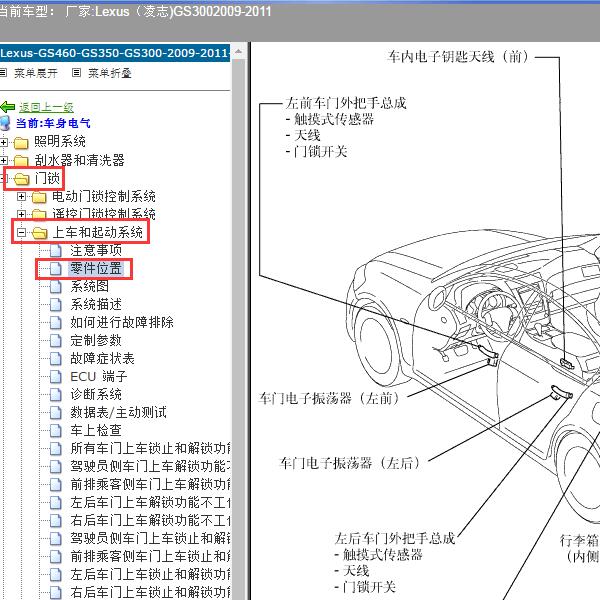Expand the 遥控门锁控制系统 node
Screen dimensions: 600x600
point(21,214)
